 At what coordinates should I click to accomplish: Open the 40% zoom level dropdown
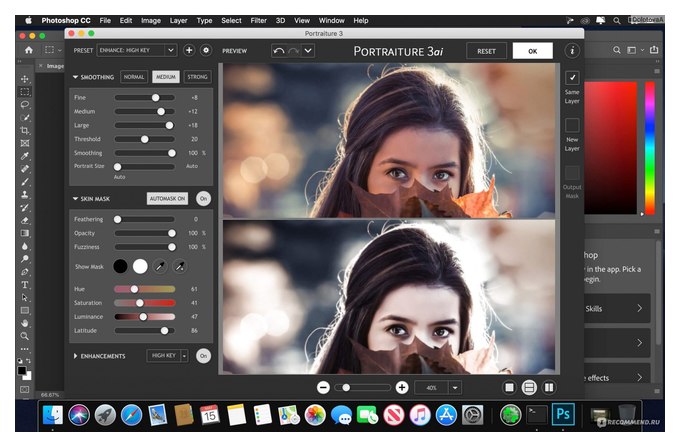[x=455, y=388]
